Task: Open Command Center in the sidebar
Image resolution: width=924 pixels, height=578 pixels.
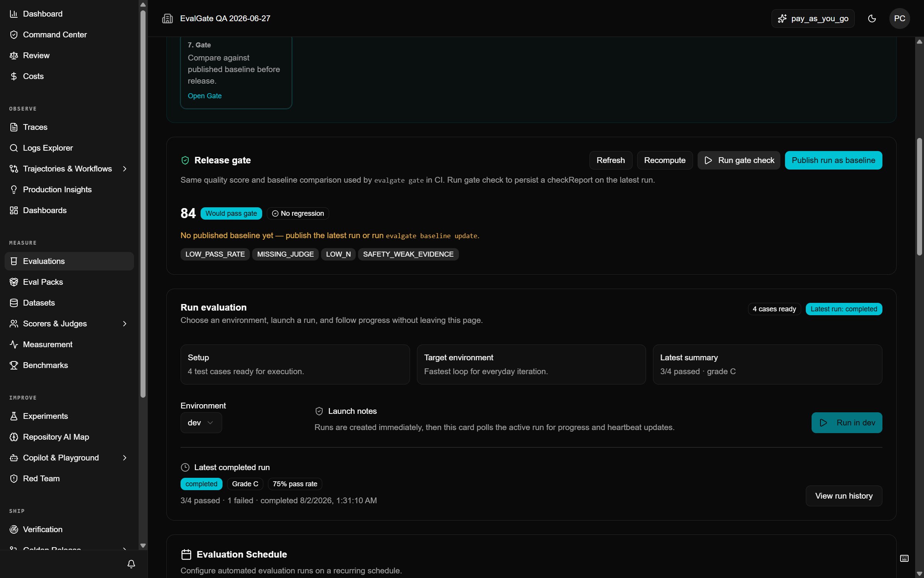Action: [x=69, y=35]
